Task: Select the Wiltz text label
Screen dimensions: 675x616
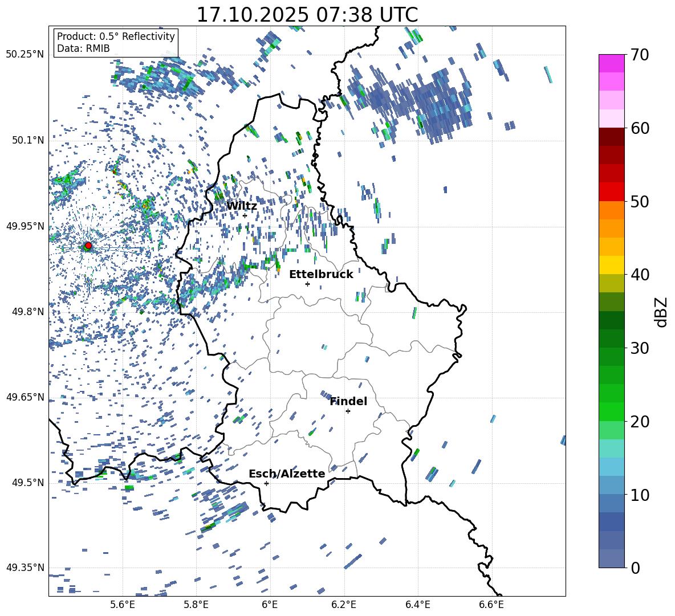Action: tap(242, 206)
